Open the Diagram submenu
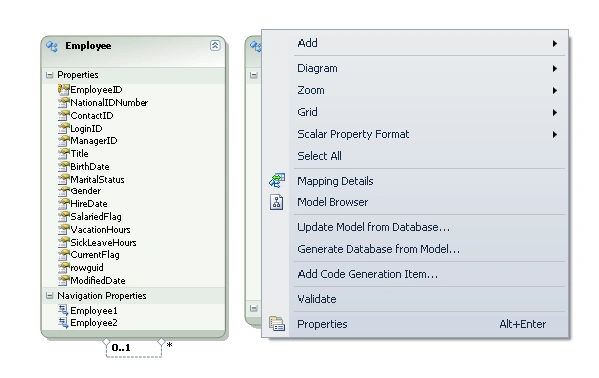Image resolution: width=599 pixels, height=378 pixels. click(x=429, y=68)
